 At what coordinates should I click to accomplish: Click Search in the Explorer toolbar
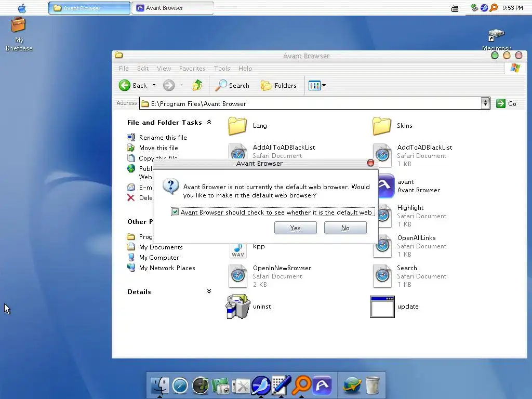(x=232, y=86)
